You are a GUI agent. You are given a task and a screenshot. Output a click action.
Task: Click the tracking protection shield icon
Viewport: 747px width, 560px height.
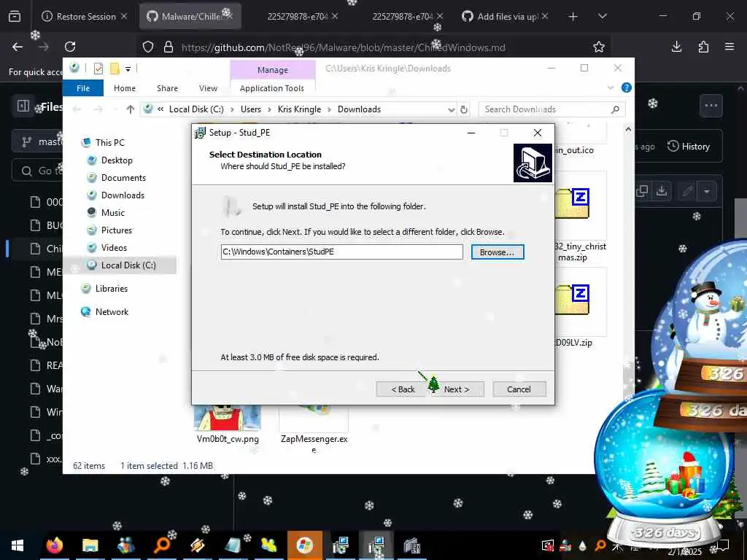148,47
